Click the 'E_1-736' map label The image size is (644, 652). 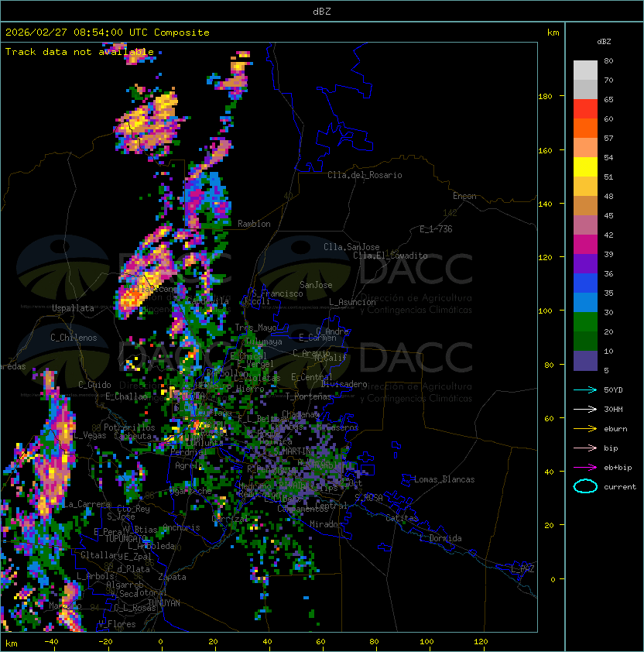point(436,229)
